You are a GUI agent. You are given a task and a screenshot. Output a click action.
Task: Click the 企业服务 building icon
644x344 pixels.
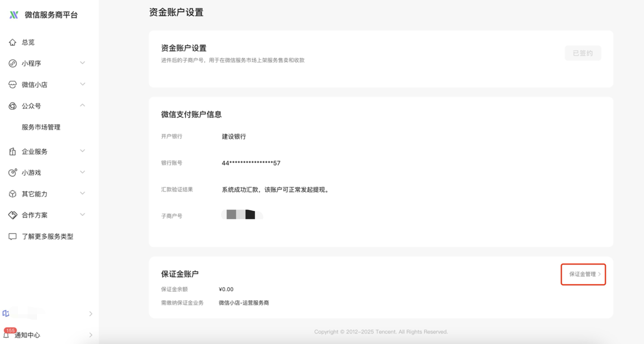pyautogui.click(x=13, y=152)
